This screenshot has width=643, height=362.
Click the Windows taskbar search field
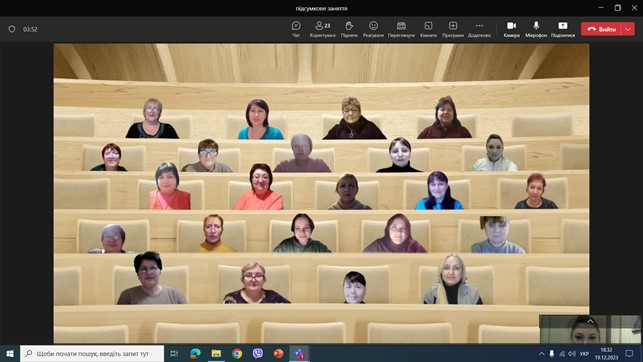tap(92, 353)
